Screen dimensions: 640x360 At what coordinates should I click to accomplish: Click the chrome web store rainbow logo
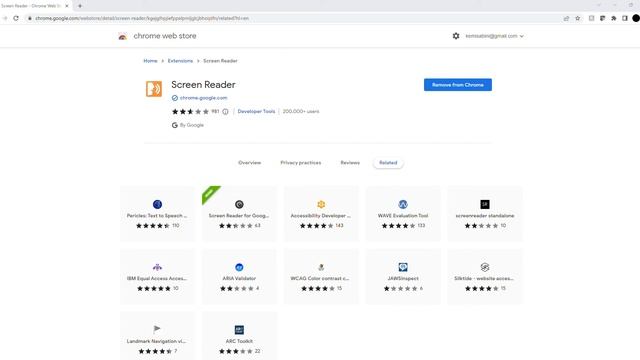pyautogui.click(x=122, y=36)
